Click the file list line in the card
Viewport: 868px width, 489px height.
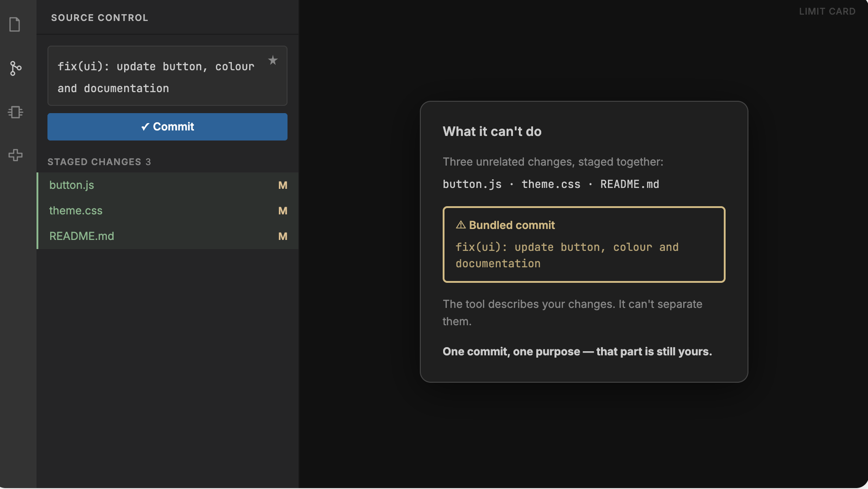tap(551, 184)
